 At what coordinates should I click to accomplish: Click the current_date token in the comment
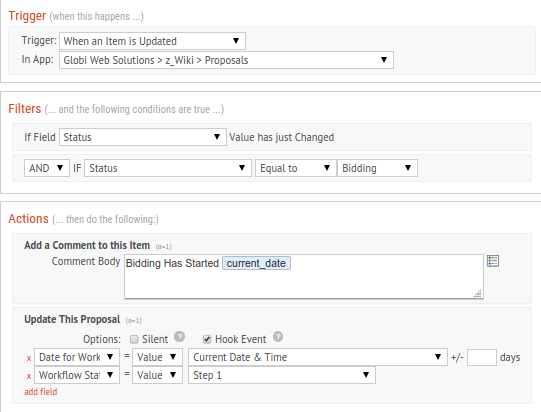point(256,263)
